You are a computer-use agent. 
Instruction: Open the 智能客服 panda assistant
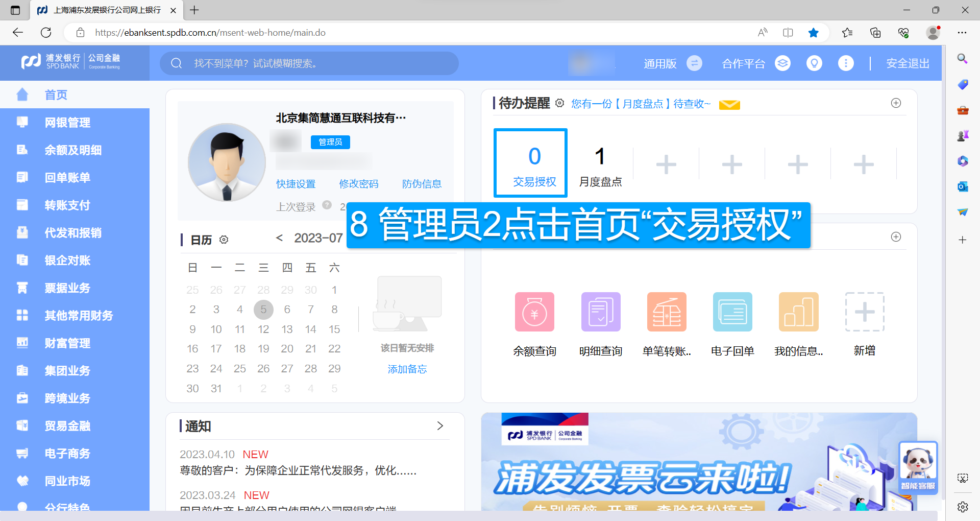918,467
